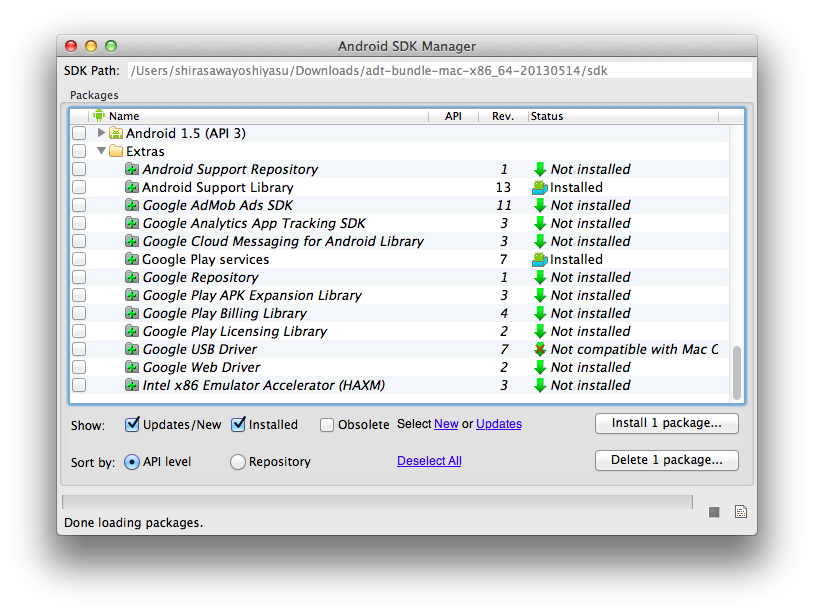Click the Google Play APK Expansion Library icon
This screenshot has width=814, height=614.
click(x=132, y=295)
